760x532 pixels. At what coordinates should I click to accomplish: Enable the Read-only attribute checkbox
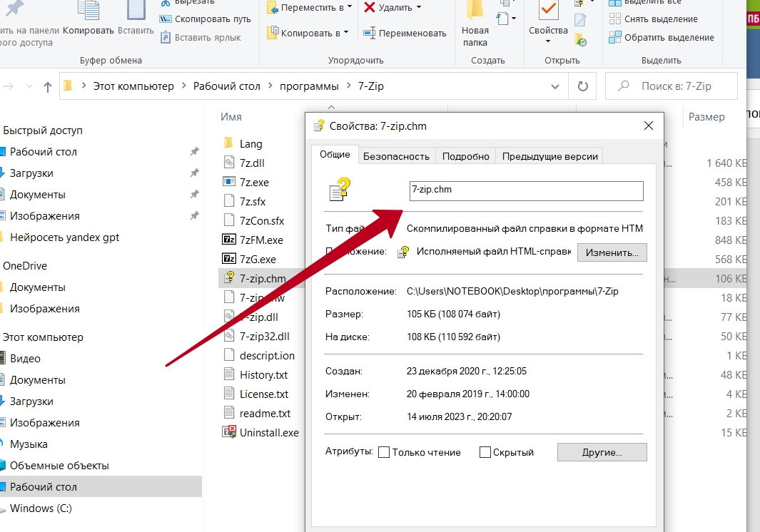[x=383, y=452]
